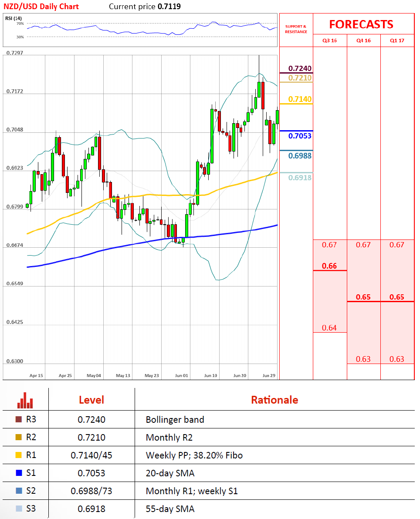This screenshot has width=420, height=519.
Task: Click the 0.7140 resistance level on chart
Action: 300,99
